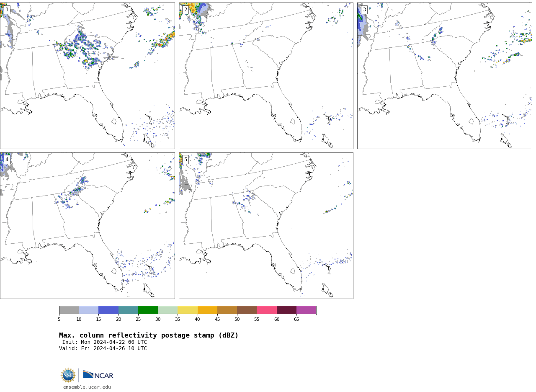Click the 'Init: Mon 2024-04-22 00 UTC' text
This screenshot has height=392, width=536.
coord(105,342)
